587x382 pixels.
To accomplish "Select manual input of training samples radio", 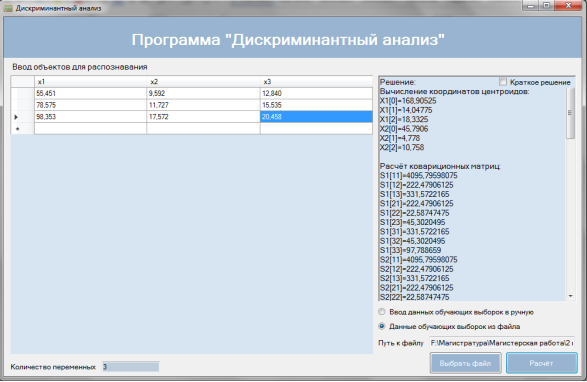I will coord(381,312).
